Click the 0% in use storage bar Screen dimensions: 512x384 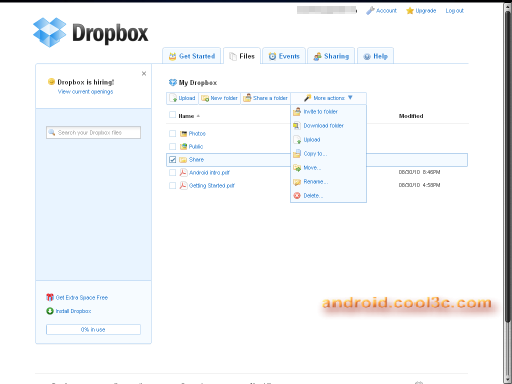coord(93,329)
